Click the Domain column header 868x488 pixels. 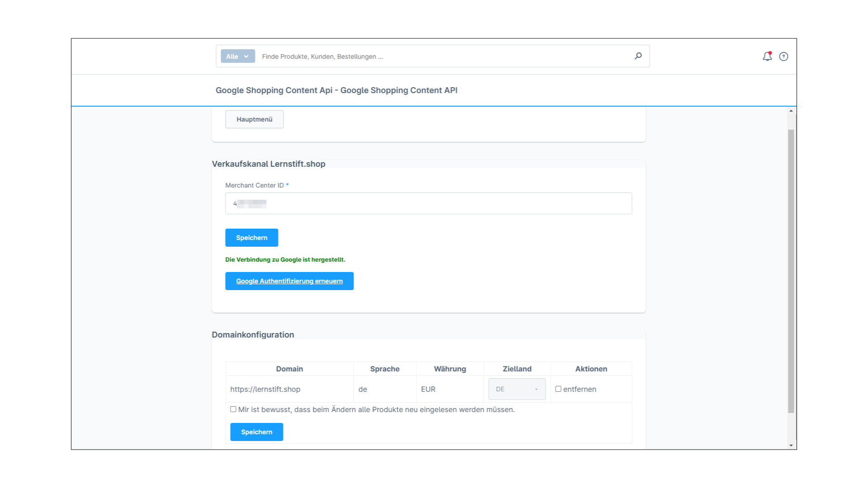(x=289, y=369)
